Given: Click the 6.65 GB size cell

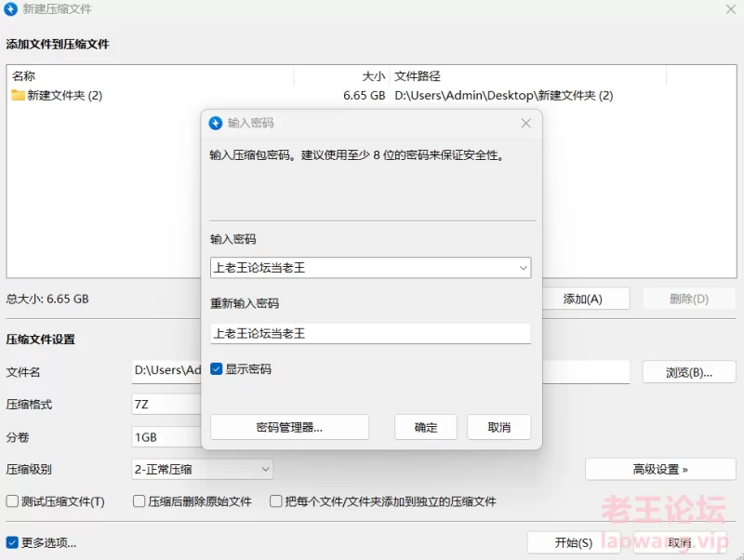Looking at the screenshot, I should click(364, 96).
